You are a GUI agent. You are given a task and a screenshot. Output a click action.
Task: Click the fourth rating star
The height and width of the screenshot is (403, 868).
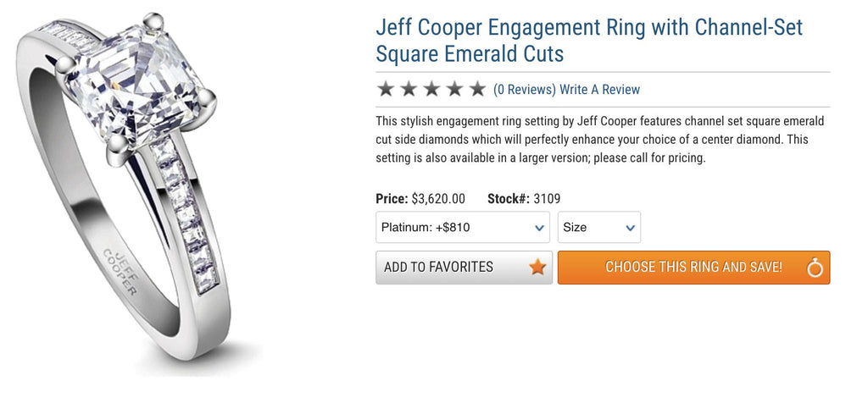click(x=454, y=89)
